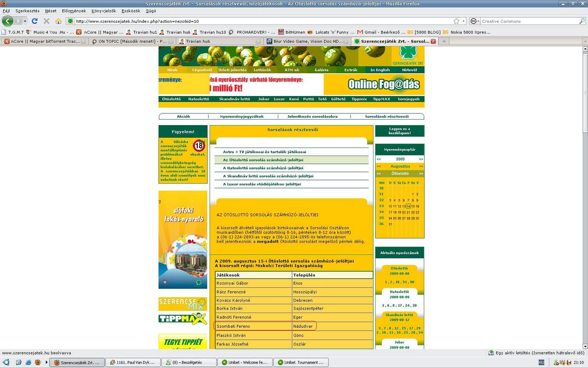Open the Fájl menu
This screenshot has height=368, width=588.
pyautogui.click(x=6, y=11)
